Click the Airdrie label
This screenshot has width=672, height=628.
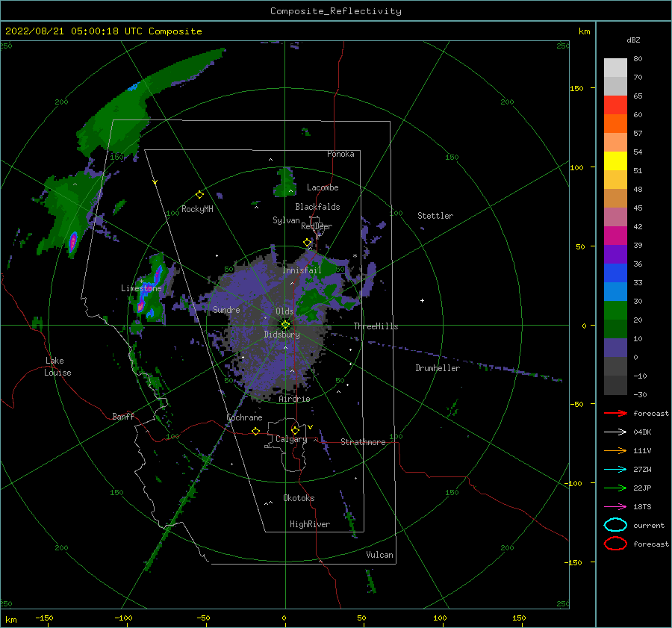pyautogui.click(x=294, y=399)
